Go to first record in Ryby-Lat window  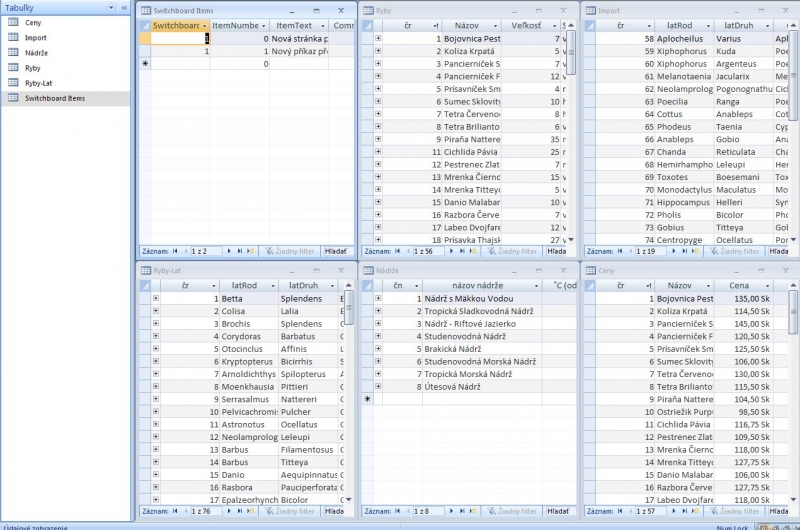point(176,511)
